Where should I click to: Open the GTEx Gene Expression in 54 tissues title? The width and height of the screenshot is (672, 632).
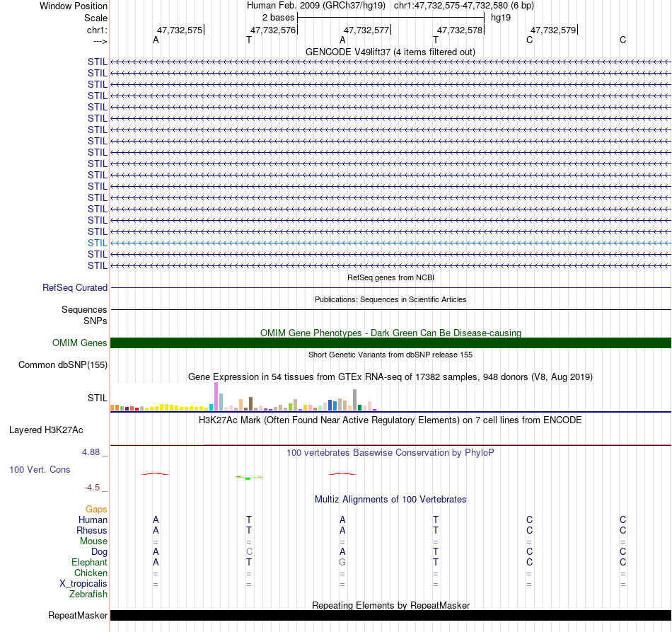coord(390,377)
